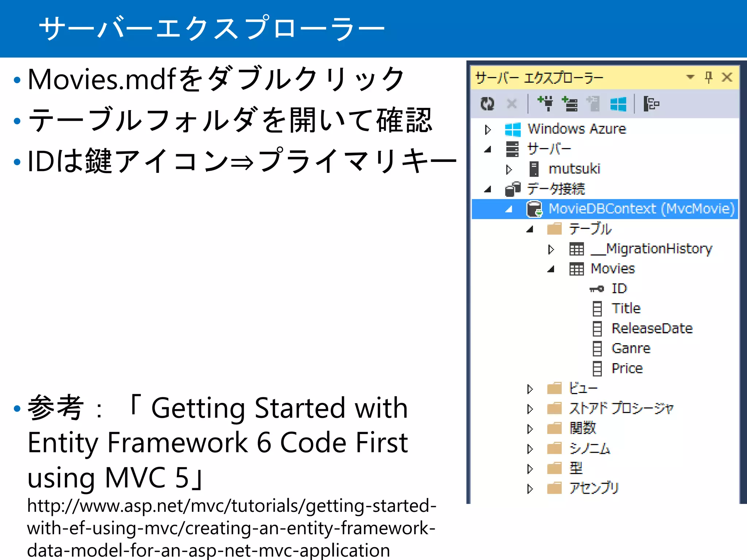
Task: Expand the Windows Azure node
Action: [488, 129]
